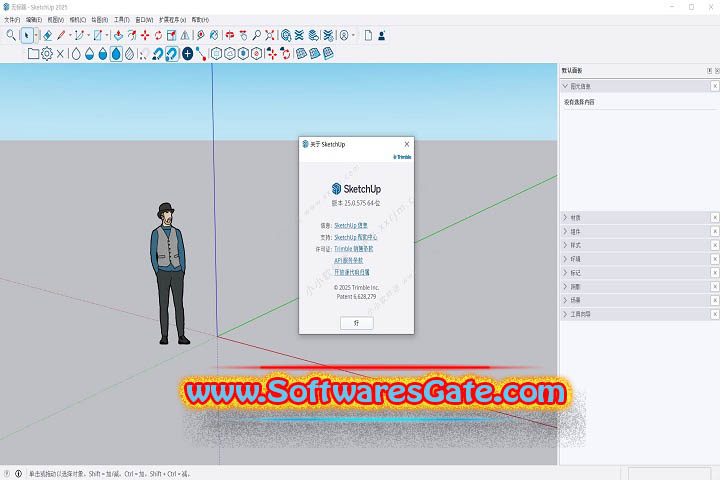
Task: Click the measurements box in the status bar
Action: pyautogui.click(x=669, y=474)
